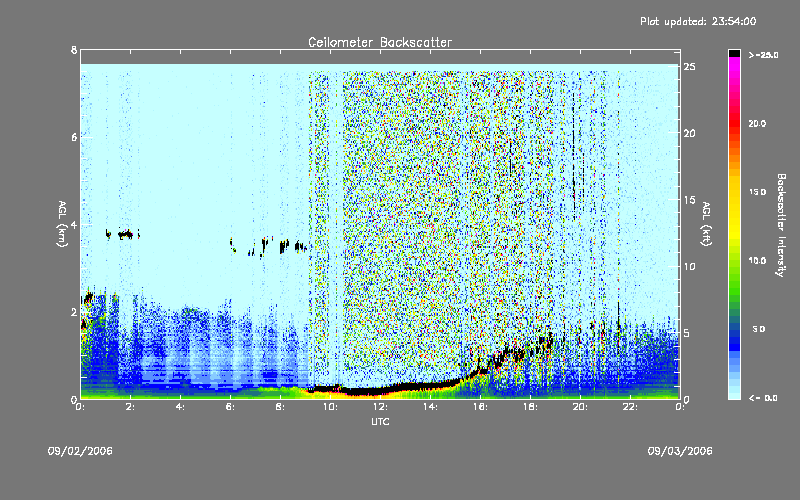This screenshot has width=800, height=500.
Task: Click the "20:" UTC hour tick label
Action: tap(580, 407)
